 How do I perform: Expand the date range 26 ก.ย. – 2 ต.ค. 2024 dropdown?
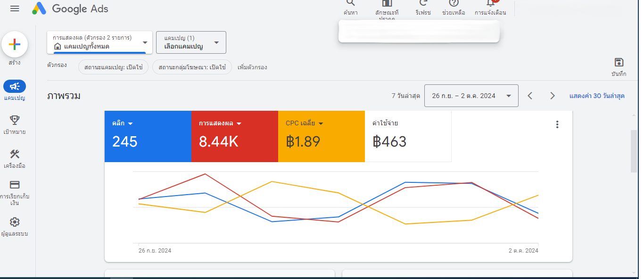pyautogui.click(x=471, y=96)
